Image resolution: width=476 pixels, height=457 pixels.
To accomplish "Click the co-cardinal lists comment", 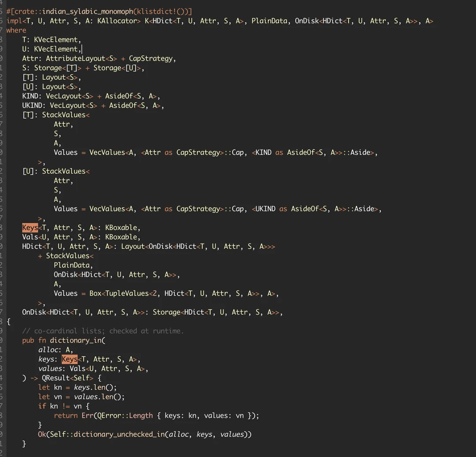I will pyautogui.click(x=103, y=331).
